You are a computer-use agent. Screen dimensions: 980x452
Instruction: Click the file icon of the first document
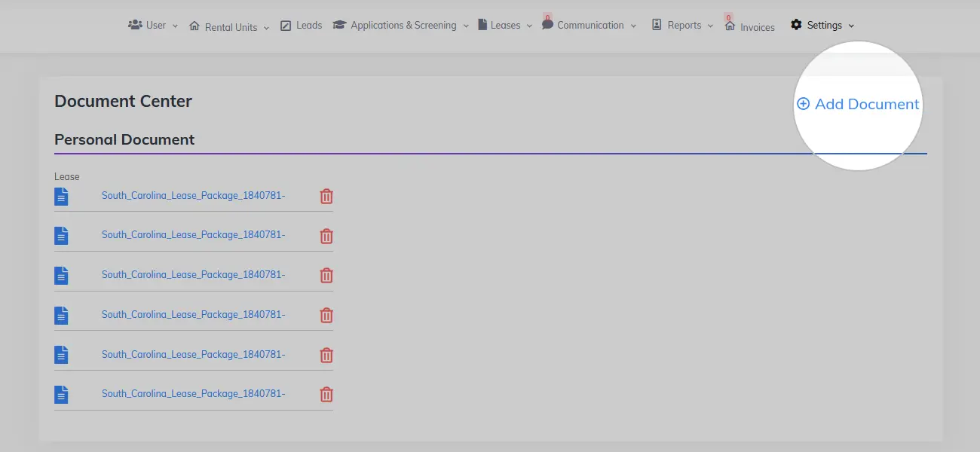click(61, 196)
